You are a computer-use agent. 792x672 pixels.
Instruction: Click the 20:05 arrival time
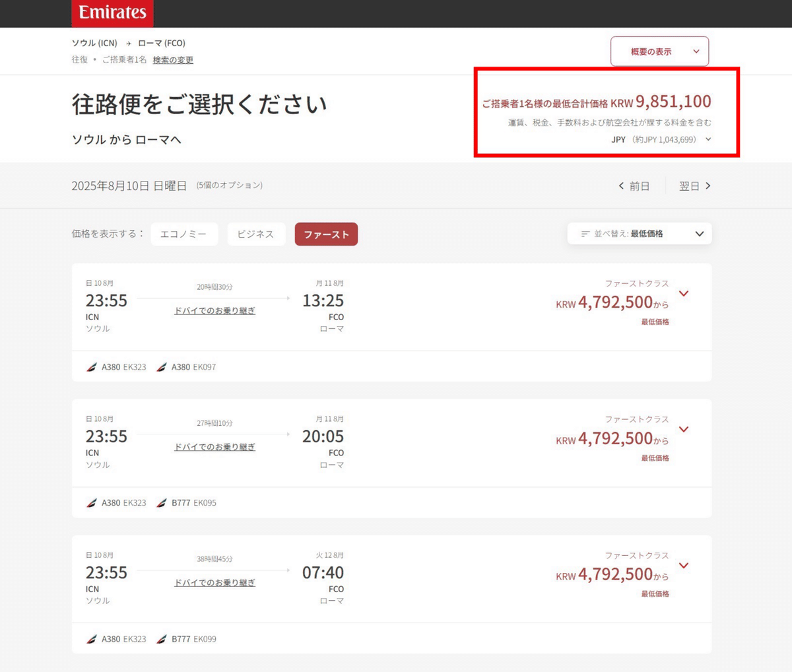(x=323, y=437)
